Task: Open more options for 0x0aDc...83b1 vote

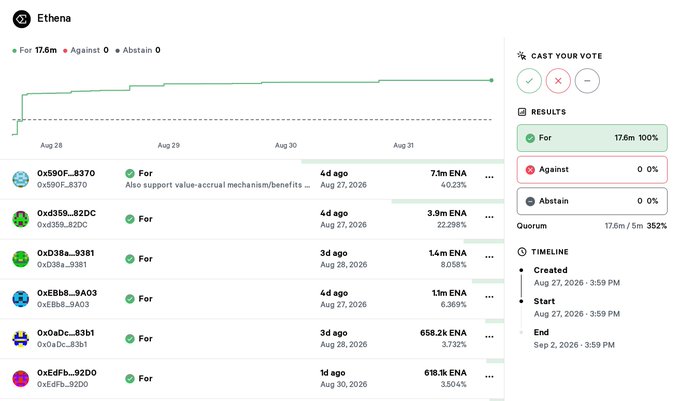Action: click(489, 337)
